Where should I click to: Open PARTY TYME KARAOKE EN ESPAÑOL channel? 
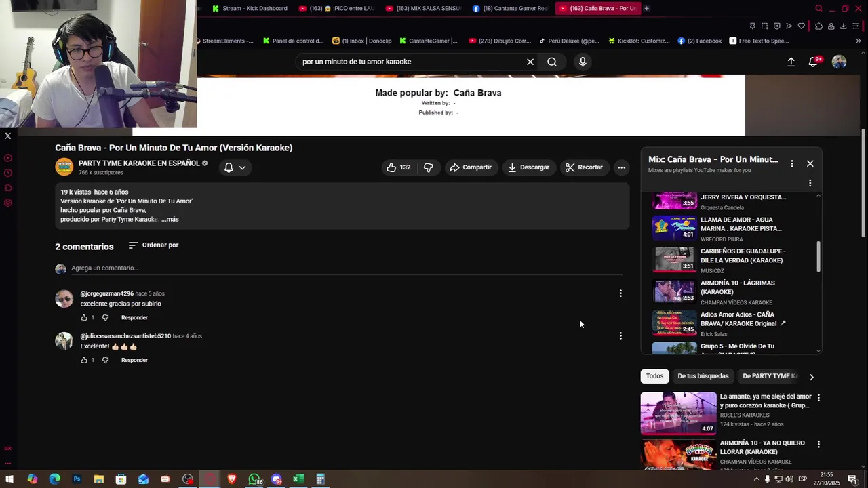(x=139, y=163)
